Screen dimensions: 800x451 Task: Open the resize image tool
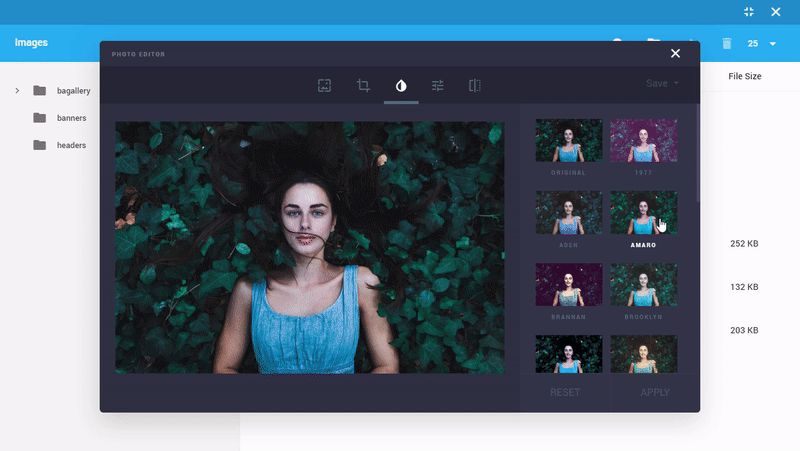tap(324, 85)
